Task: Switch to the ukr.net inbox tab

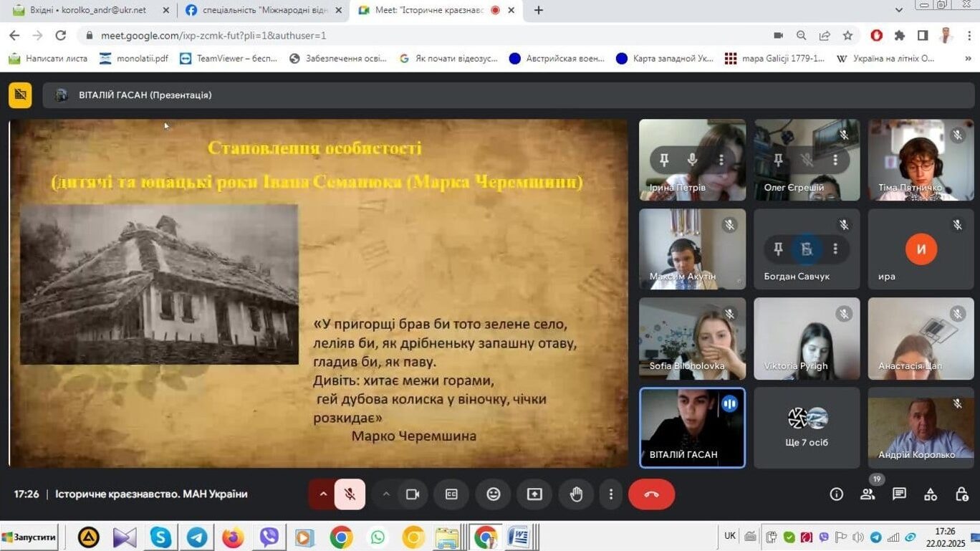Action: tap(87, 10)
